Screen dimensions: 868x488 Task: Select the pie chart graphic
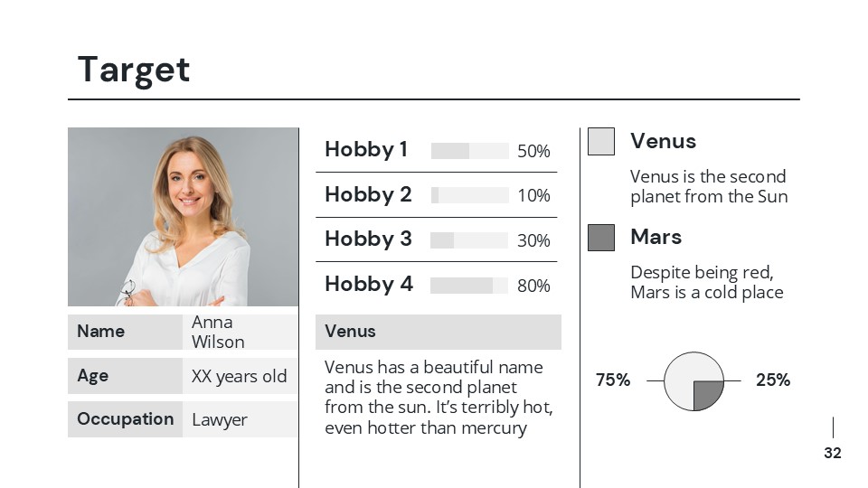(693, 381)
